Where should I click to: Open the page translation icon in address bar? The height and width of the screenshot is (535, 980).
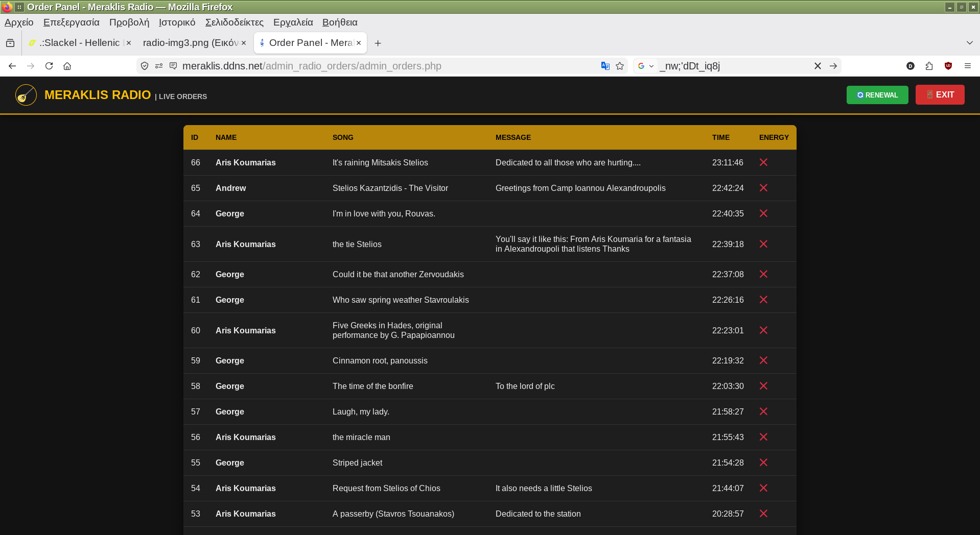605,66
